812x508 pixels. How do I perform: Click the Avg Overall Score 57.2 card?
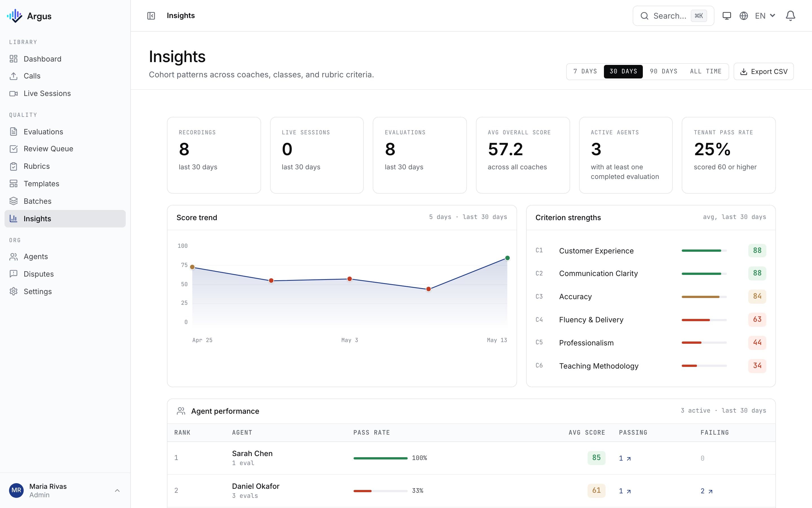click(x=523, y=155)
